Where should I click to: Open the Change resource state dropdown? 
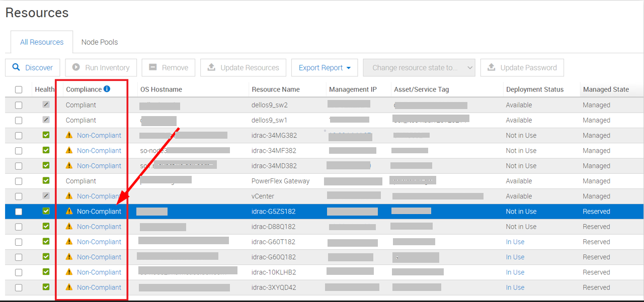419,67
